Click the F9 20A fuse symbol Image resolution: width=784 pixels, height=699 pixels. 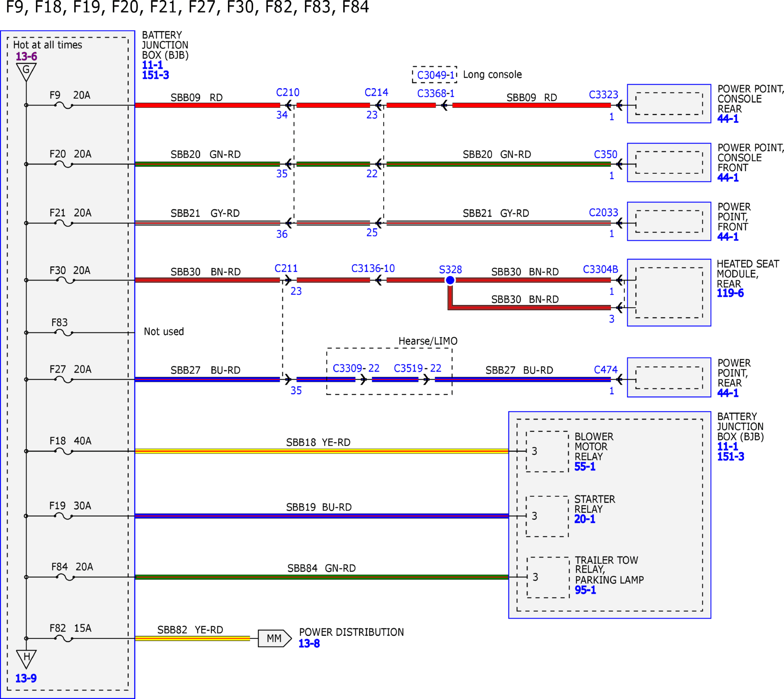click(x=64, y=105)
